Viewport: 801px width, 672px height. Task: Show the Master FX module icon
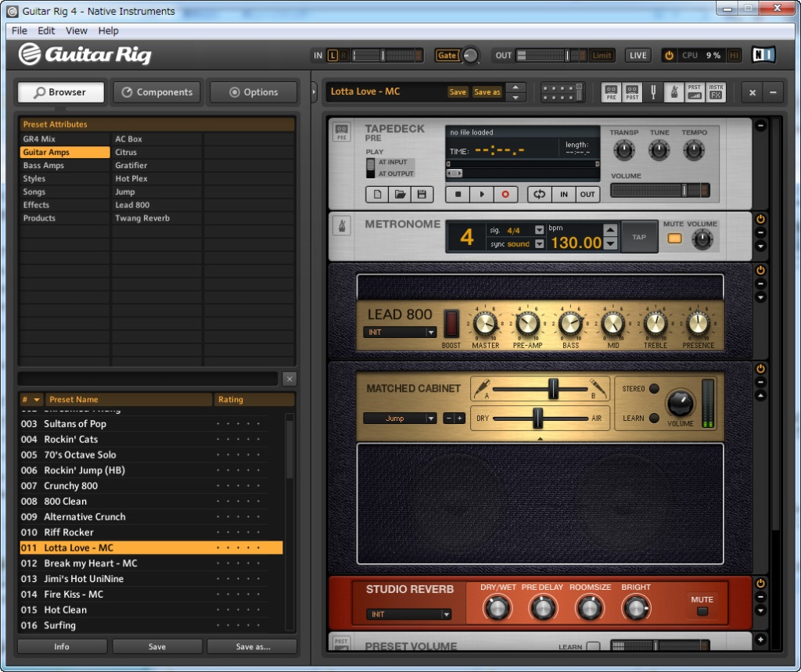(x=716, y=92)
